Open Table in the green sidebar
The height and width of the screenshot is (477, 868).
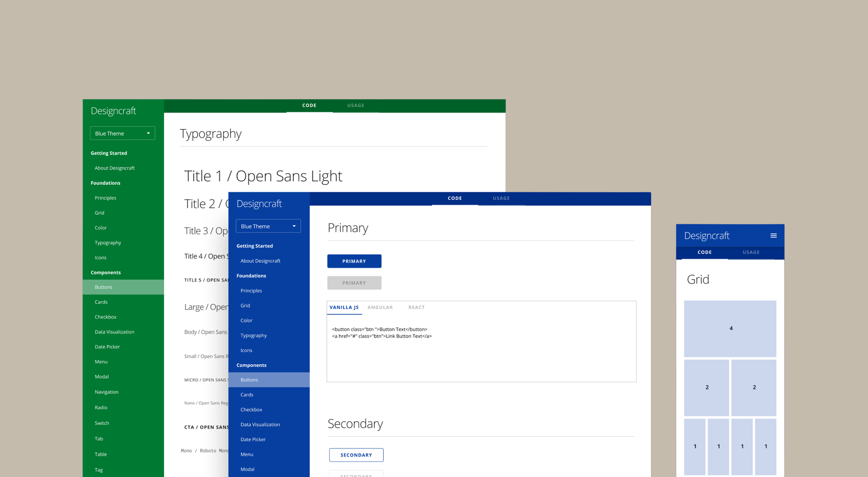(x=101, y=454)
